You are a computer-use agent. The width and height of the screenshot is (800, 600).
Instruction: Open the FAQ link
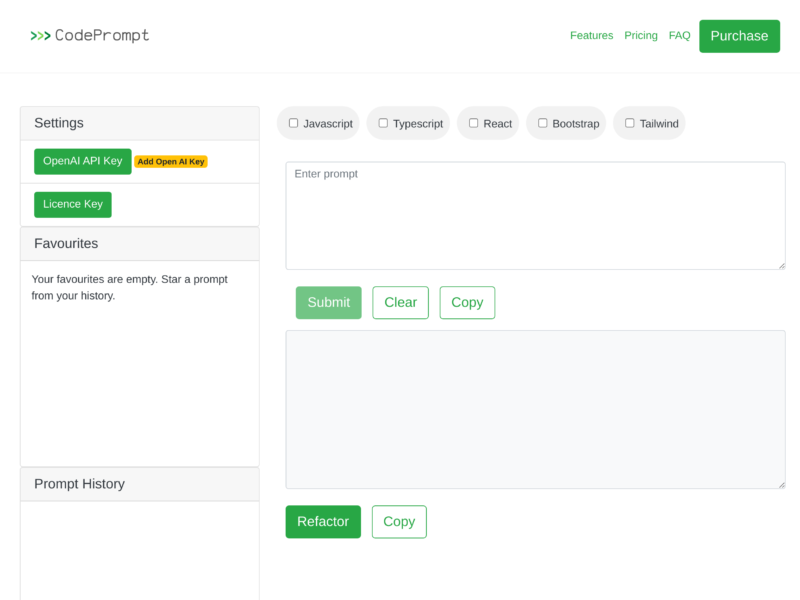679,36
